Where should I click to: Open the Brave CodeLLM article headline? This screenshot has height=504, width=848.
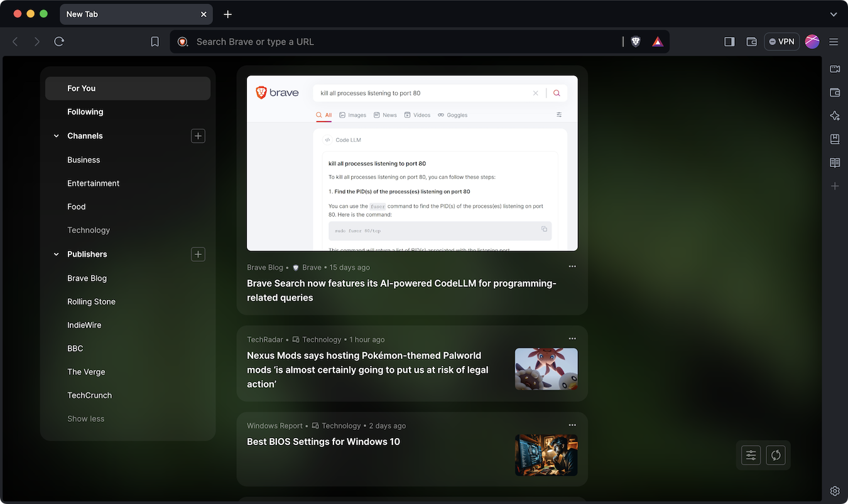click(402, 291)
